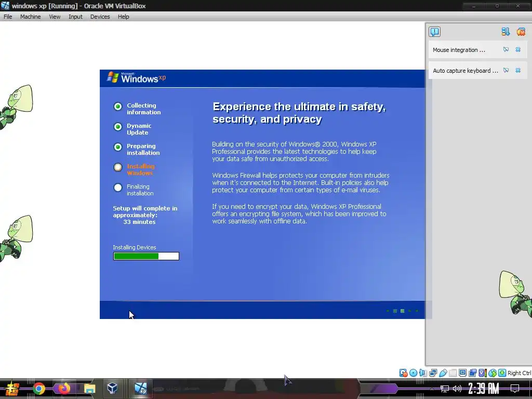
Task: Click the Windows XP logo in setup
Action: click(137, 78)
